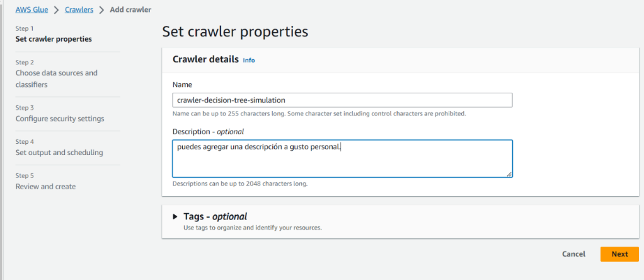Click the Set crawler properties page title
This screenshot has width=644, height=280.
point(235,32)
